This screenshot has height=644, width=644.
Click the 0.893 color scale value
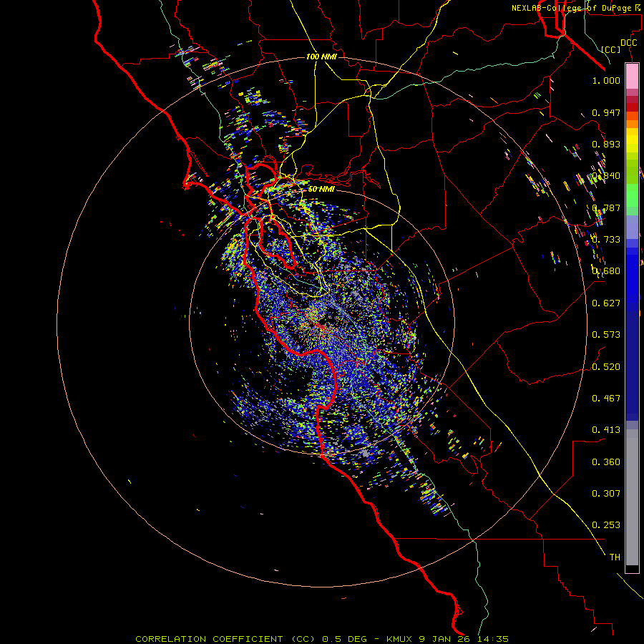pos(606,144)
